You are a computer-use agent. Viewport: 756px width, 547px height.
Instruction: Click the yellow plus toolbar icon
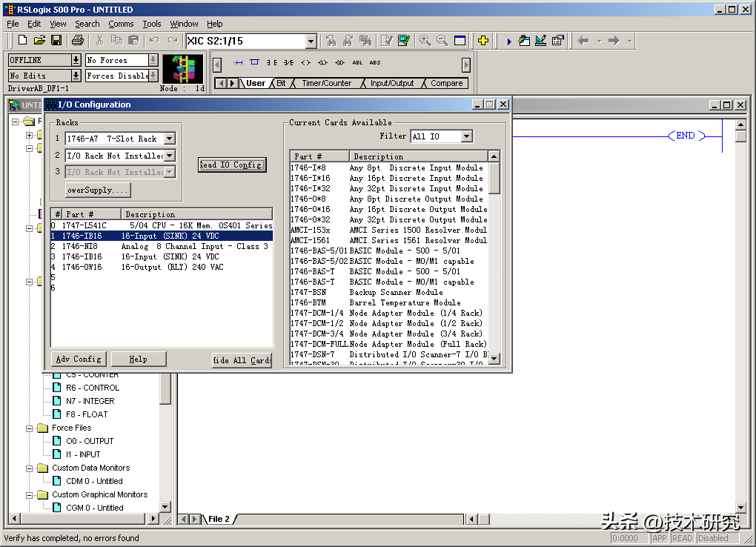483,41
